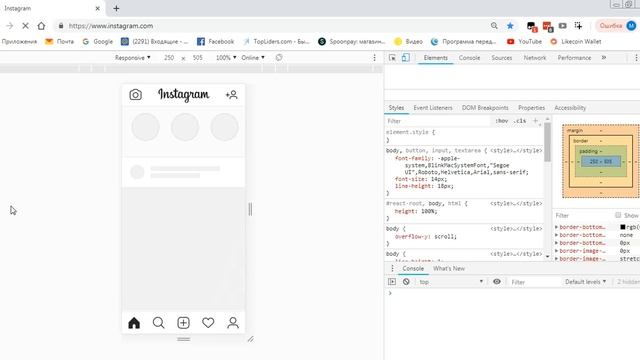The height and width of the screenshot is (360, 640).
Task: Toggle the device toolbar icon in DevTools
Action: click(405, 58)
